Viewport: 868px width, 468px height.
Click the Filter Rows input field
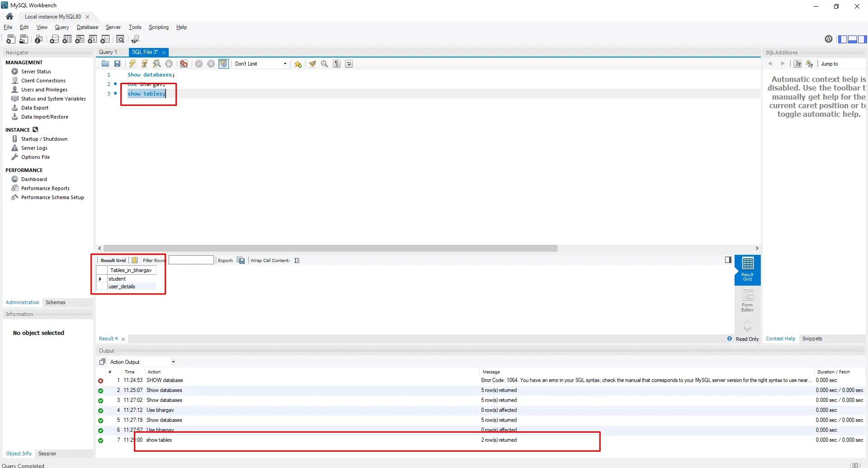click(191, 260)
